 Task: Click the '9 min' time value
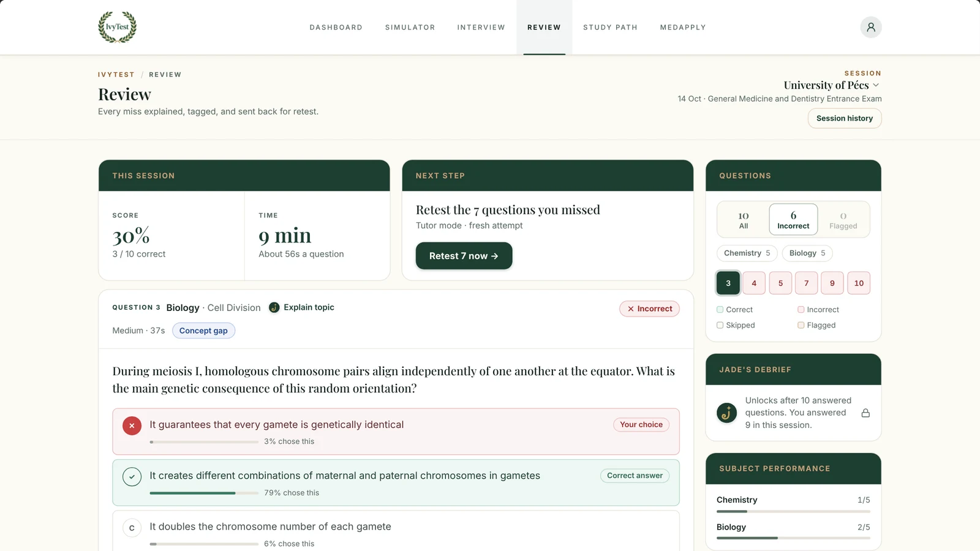(285, 236)
